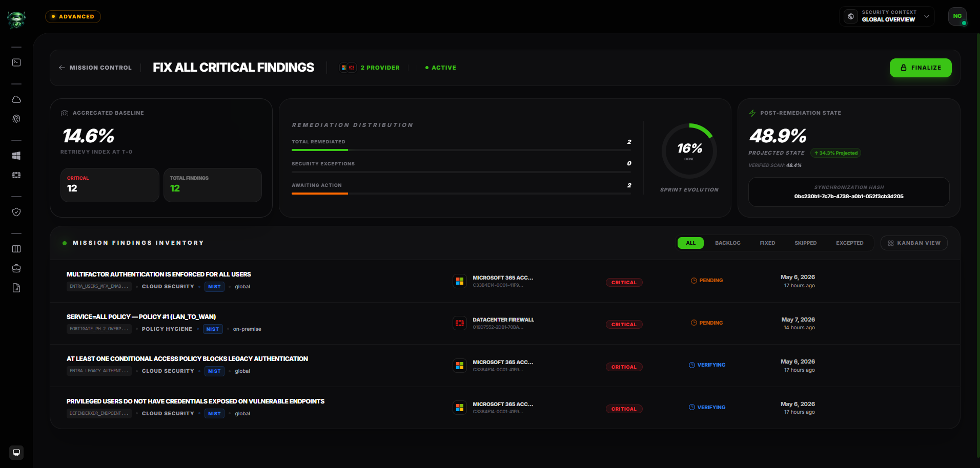The height and width of the screenshot is (468, 980).
Task: Go back to Mission Control
Action: pos(95,68)
